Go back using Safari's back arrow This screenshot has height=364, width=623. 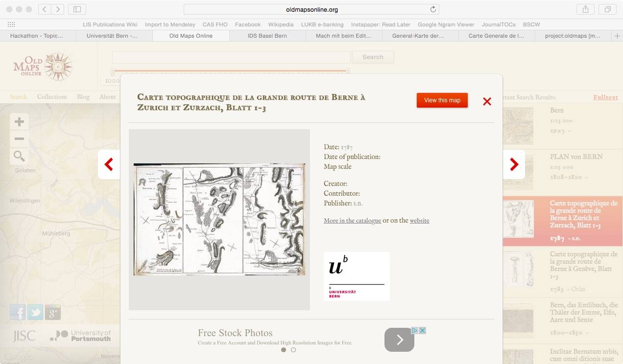(45, 9)
